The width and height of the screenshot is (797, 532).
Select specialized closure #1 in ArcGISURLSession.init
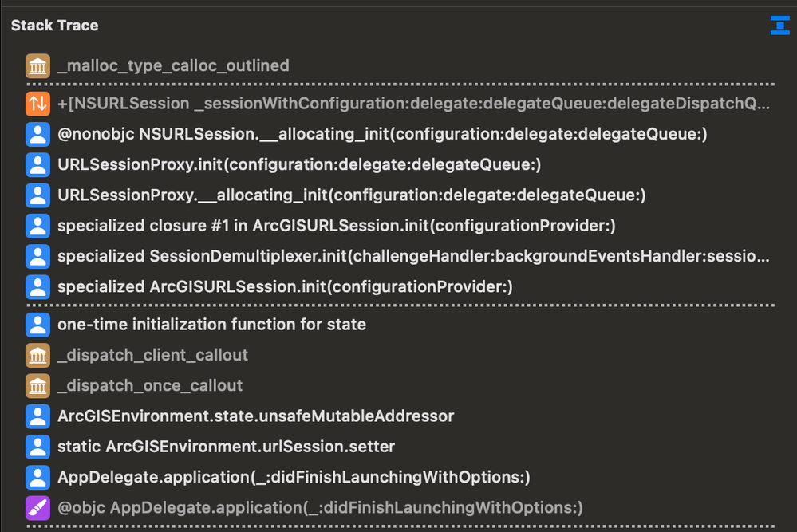tap(336, 226)
